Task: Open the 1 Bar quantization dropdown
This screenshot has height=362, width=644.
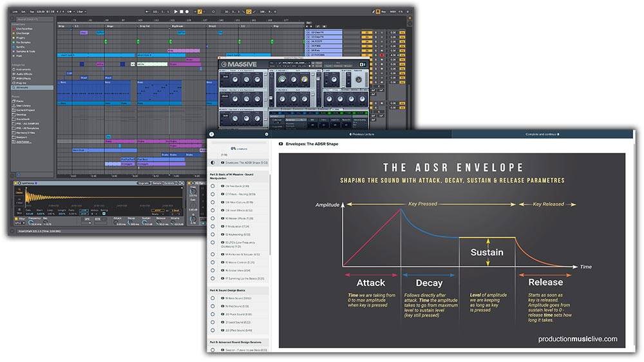Action: [81, 12]
